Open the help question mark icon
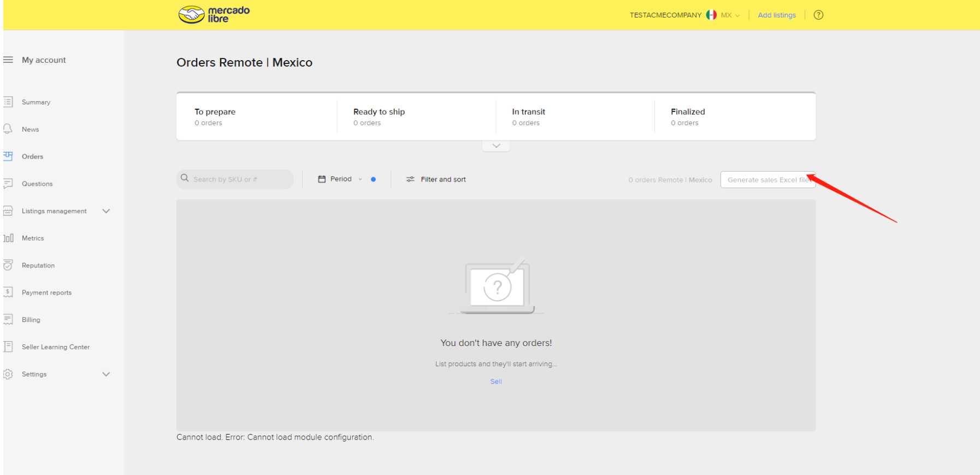 point(818,15)
